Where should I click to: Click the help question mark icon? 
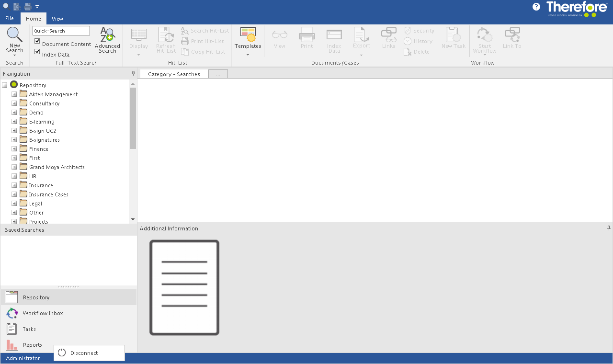[536, 7]
